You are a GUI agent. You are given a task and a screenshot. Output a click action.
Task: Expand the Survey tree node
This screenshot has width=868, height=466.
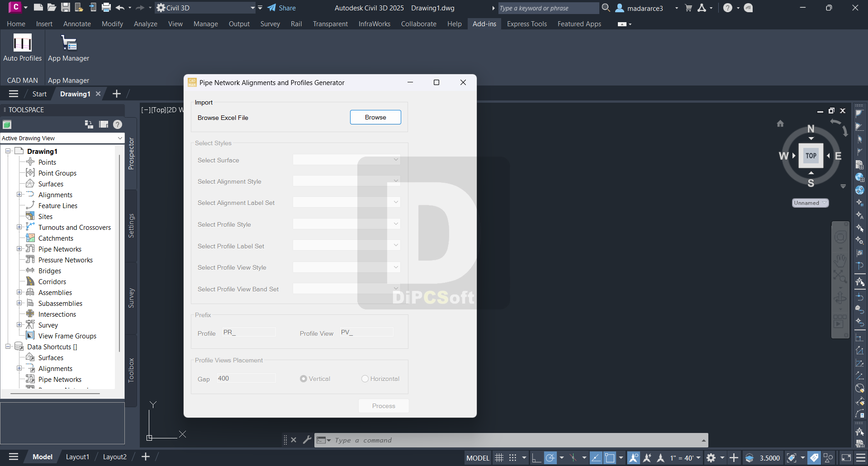19,325
